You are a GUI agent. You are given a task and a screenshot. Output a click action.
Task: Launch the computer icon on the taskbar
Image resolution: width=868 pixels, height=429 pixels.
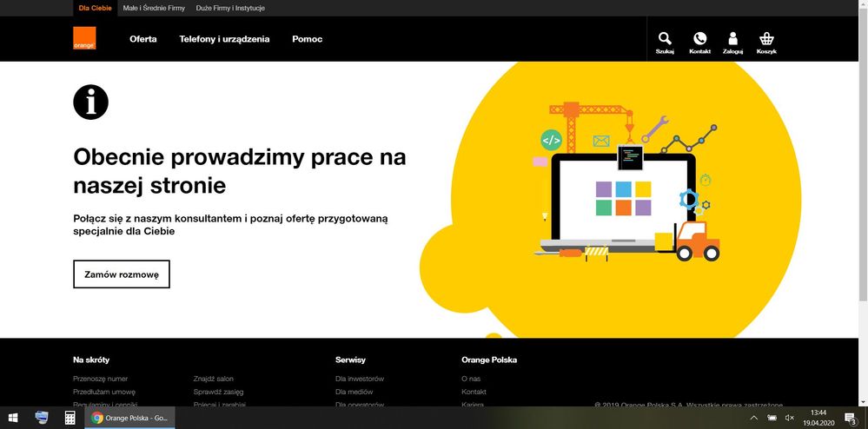tap(42, 418)
